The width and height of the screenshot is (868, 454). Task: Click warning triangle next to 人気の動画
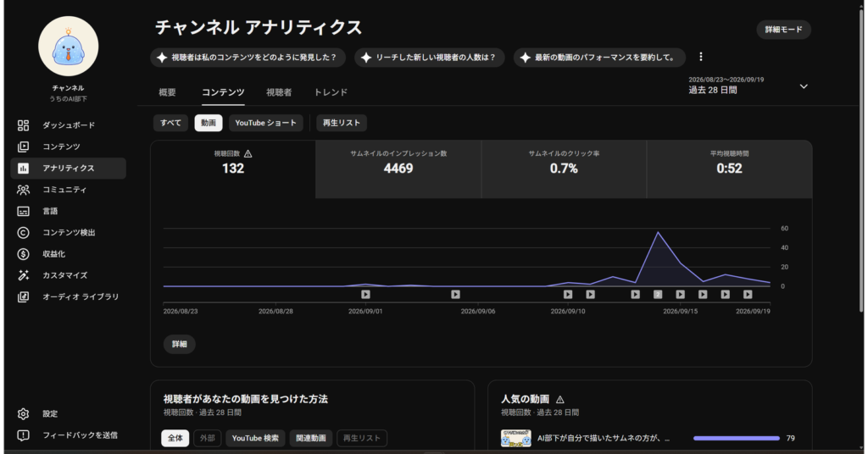559,399
